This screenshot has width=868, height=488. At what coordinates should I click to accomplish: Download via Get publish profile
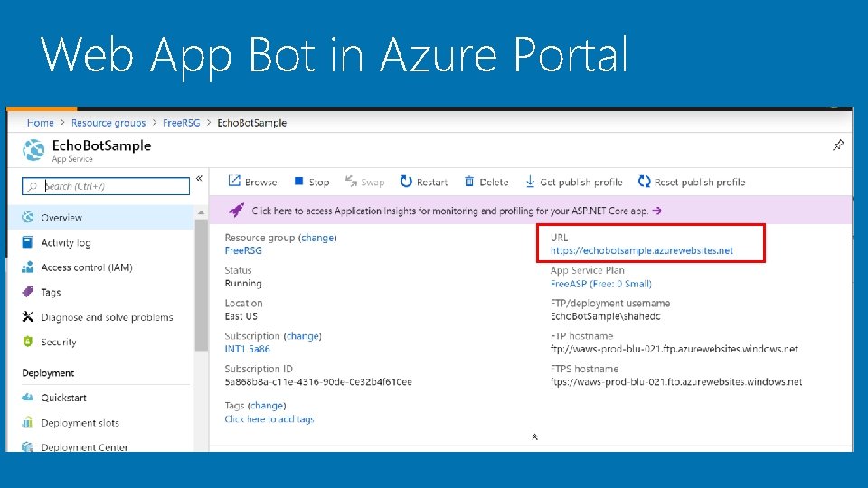pyautogui.click(x=573, y=182)
